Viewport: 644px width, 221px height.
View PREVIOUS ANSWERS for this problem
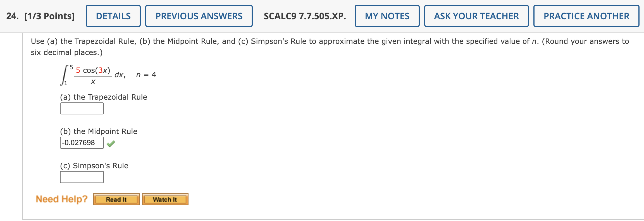[199, 16]
